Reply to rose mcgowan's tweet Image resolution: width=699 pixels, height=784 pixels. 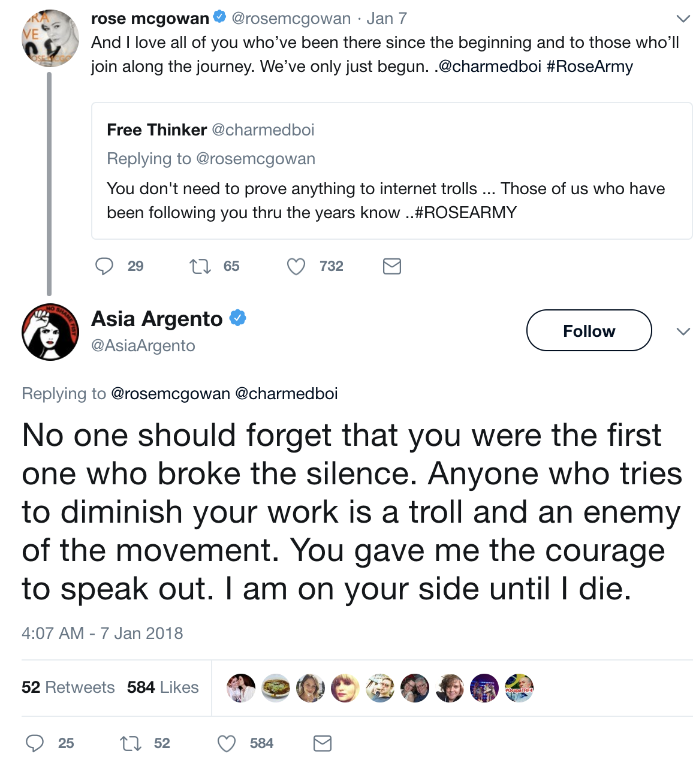(x=104, y=266)
